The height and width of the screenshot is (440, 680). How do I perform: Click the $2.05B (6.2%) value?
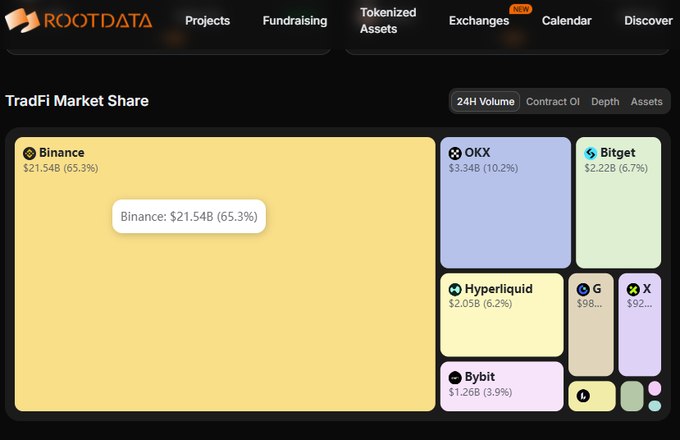pos(480,303)
